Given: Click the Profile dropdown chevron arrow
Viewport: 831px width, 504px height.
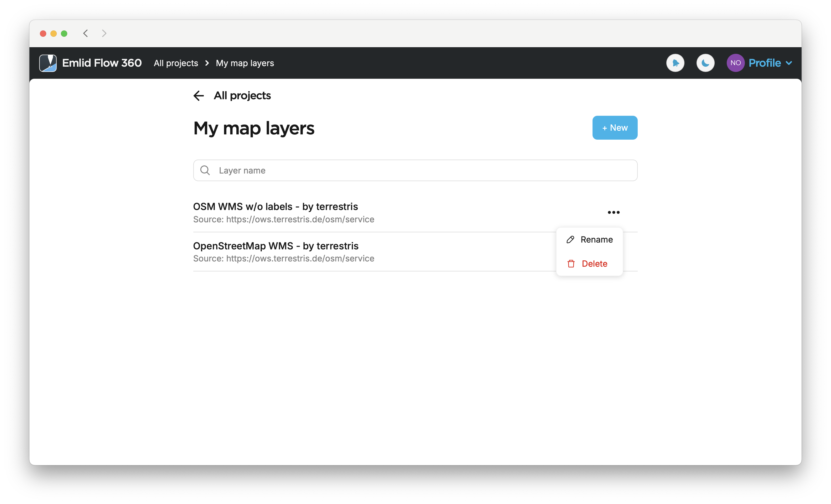Looking at the screenshot, I should point(788,63).
